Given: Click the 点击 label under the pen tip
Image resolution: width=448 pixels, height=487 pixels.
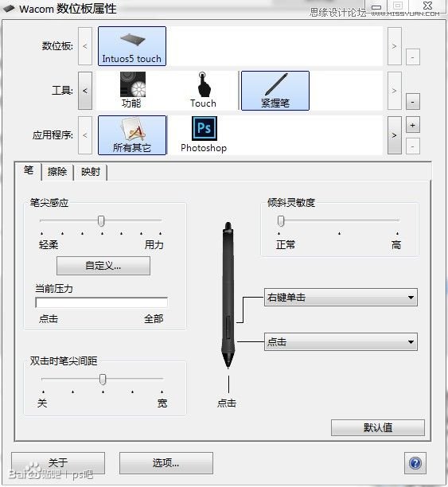Looking at the screenshot, I should pyautogui.click(x=227, y=403).
